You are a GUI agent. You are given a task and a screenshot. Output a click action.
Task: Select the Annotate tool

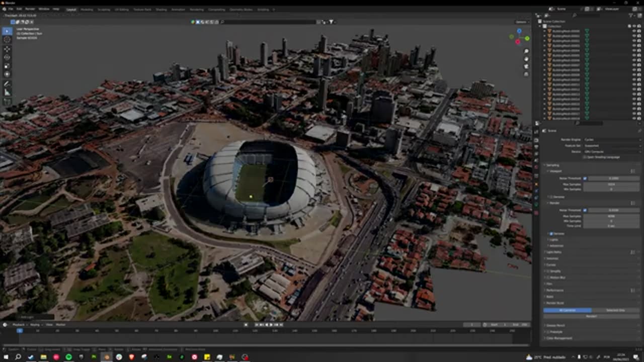7,84
